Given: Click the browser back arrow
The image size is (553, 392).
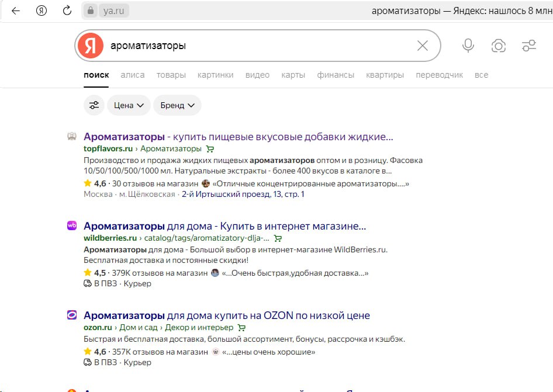Looking at the screenshot, I should pos(16,11).
